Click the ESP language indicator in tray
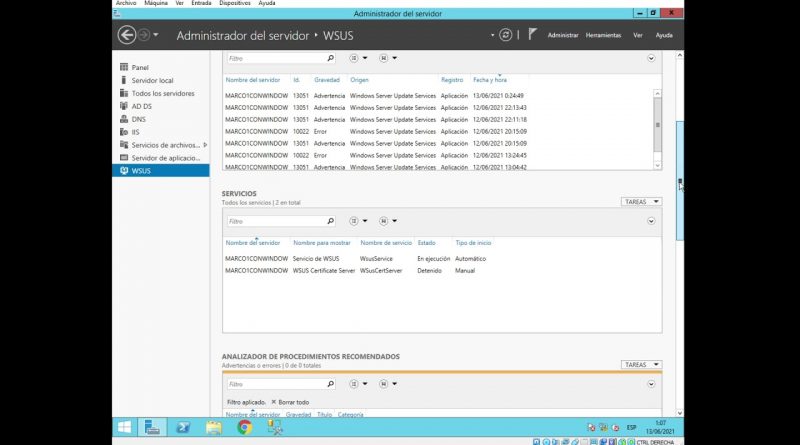 point(631,428)
